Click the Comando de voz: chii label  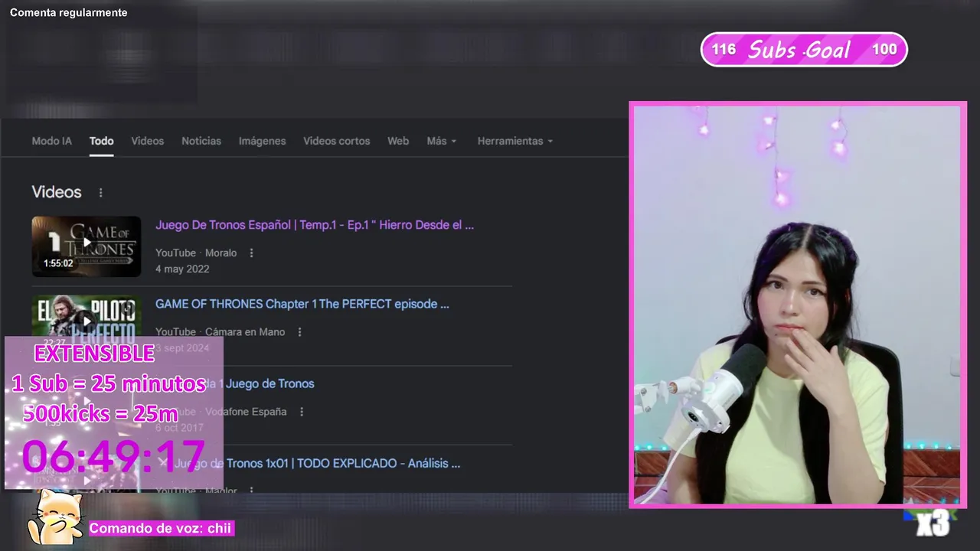coord(161,528)
